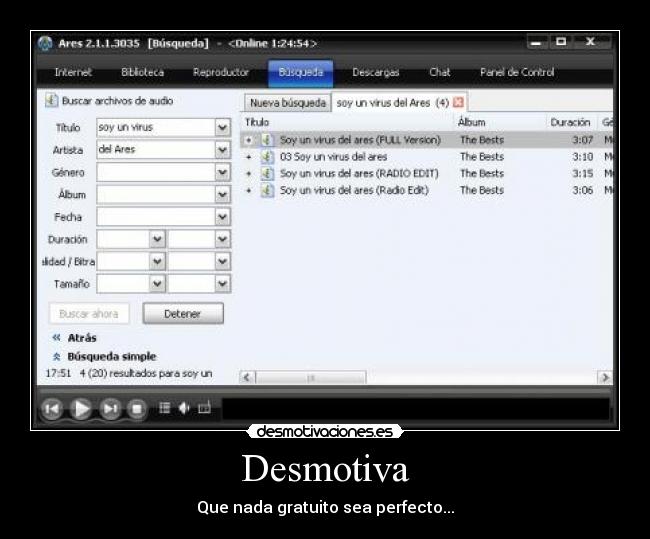The image size is (650, 539).
Task: Click the 3:10 duration cell
Action: click(582, 157)
